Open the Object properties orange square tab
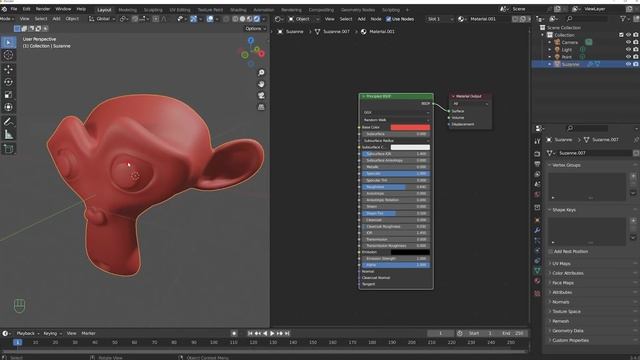The height and width of the screenshot is (360, 640). pos(537,220)
